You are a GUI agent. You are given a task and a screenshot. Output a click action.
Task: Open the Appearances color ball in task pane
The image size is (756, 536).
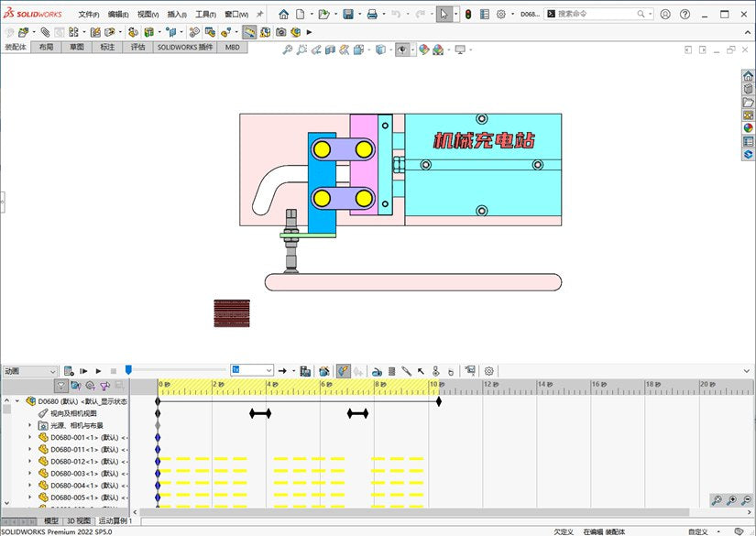pyautogui.click(x=748, y=128)
